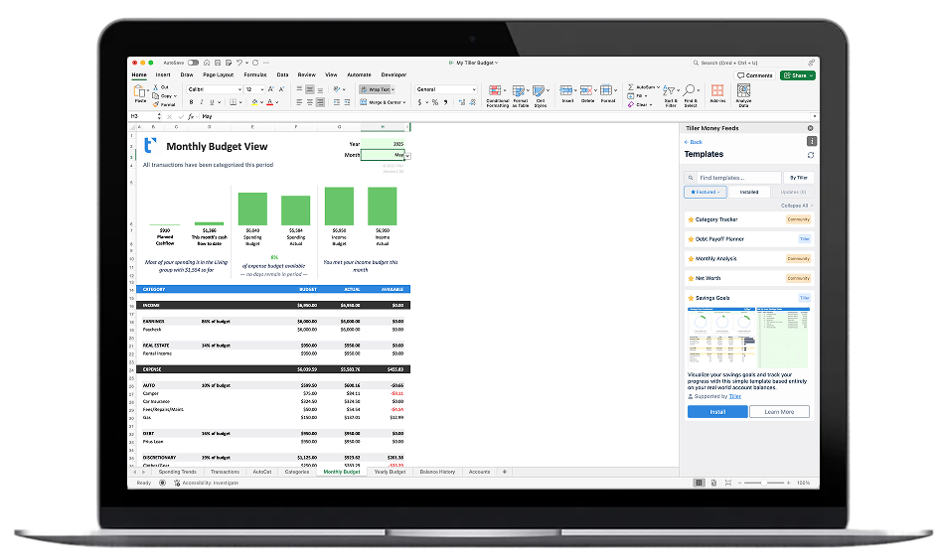Switch to Installed templates filter

point(748,192)
